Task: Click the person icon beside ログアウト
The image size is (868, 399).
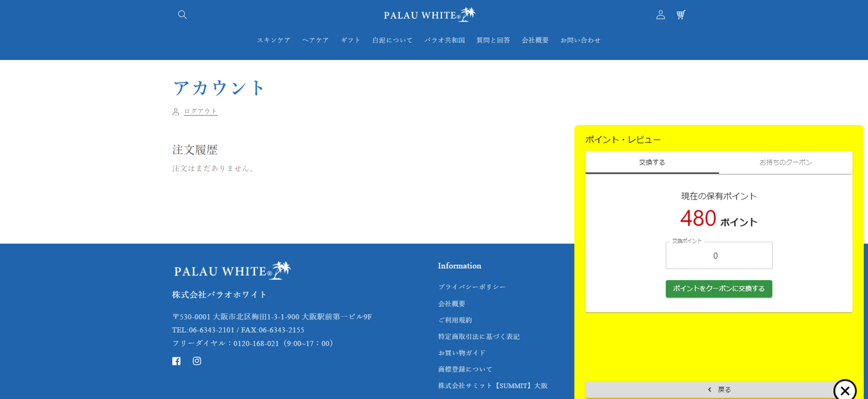Action: click(x=175, y=111)
